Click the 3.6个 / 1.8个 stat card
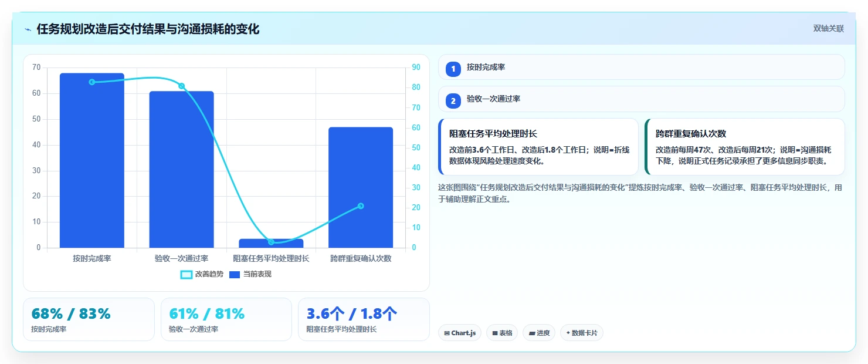The image size is (868, 364). tap(364, 319)
